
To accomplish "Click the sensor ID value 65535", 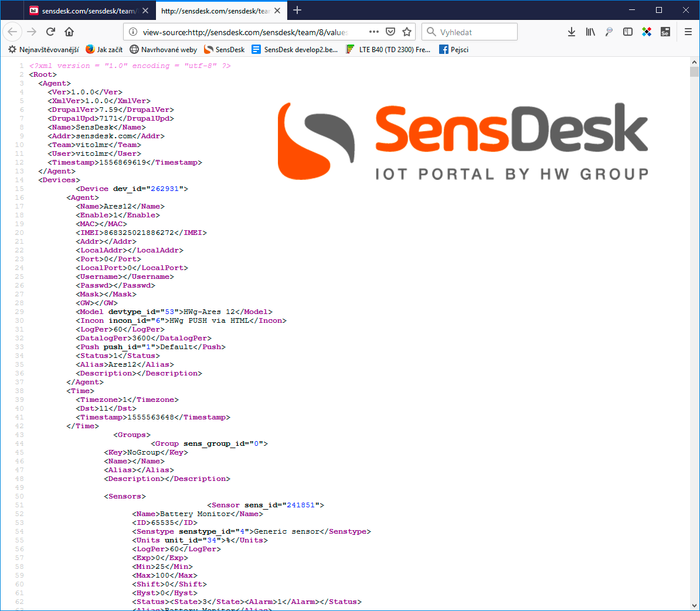I will (x=162, y=523).
